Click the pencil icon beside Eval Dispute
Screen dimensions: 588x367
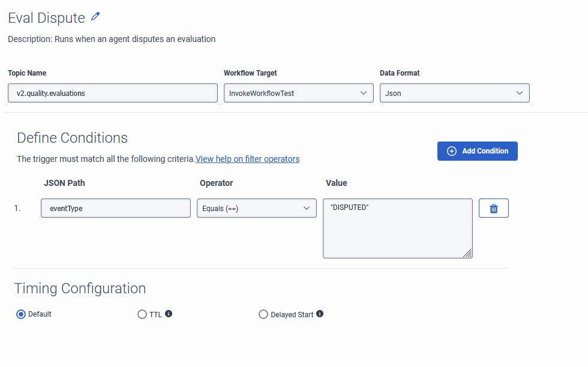tap(95, 17)
